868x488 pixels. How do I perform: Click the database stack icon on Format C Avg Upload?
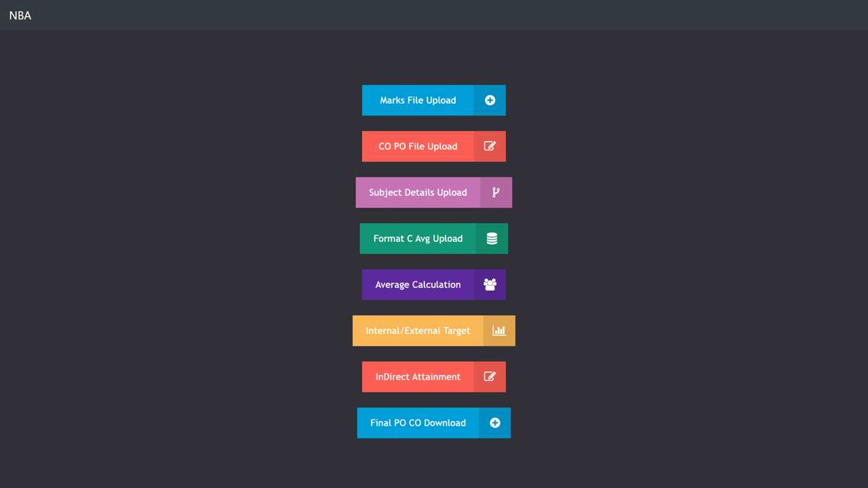click(492, 239)
